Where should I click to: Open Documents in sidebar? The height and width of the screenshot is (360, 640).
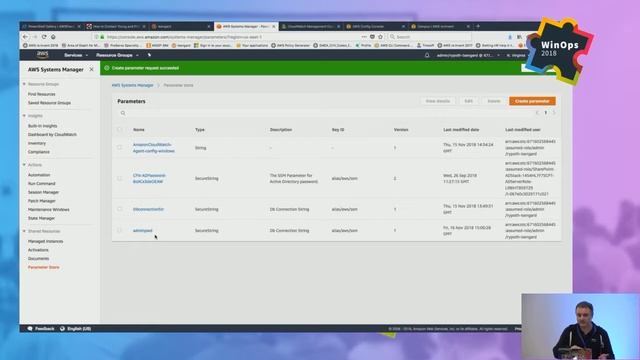point(38,259)
